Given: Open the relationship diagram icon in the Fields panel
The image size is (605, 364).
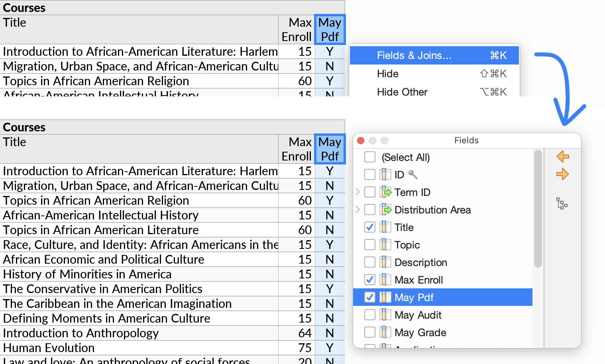Looking at the screenshot, I should coord(562,204).
